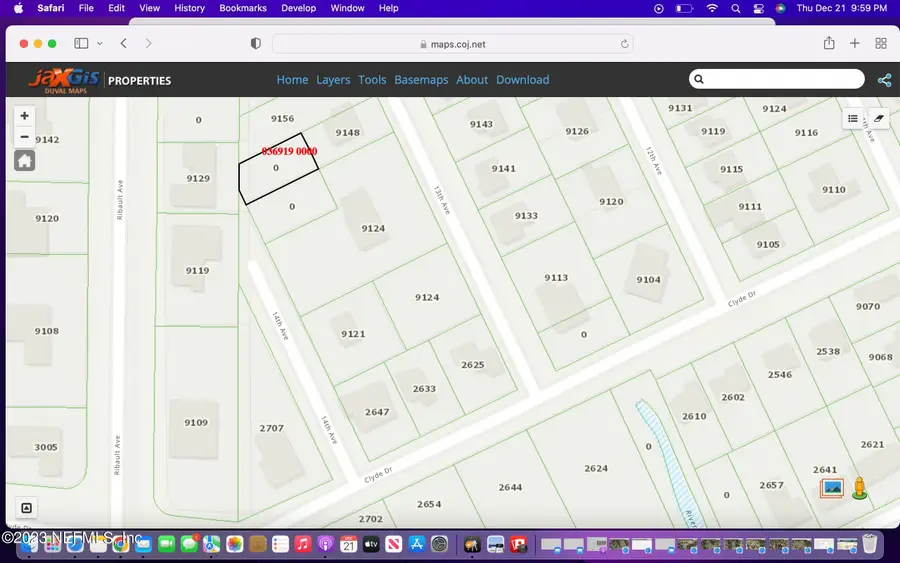Open the legend list icon
900x563 pixels.
[853, 119]
